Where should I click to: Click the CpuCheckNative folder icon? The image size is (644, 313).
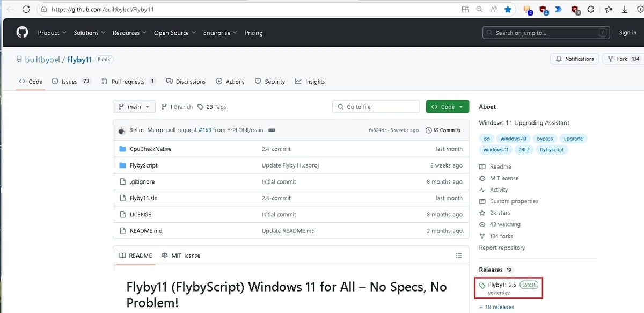tap(122, 149)
